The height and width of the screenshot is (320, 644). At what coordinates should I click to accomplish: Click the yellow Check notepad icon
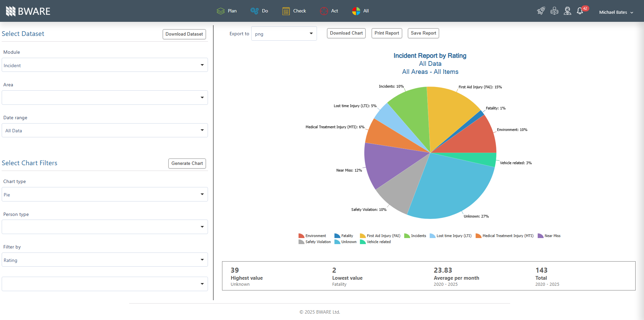[286, 11]
